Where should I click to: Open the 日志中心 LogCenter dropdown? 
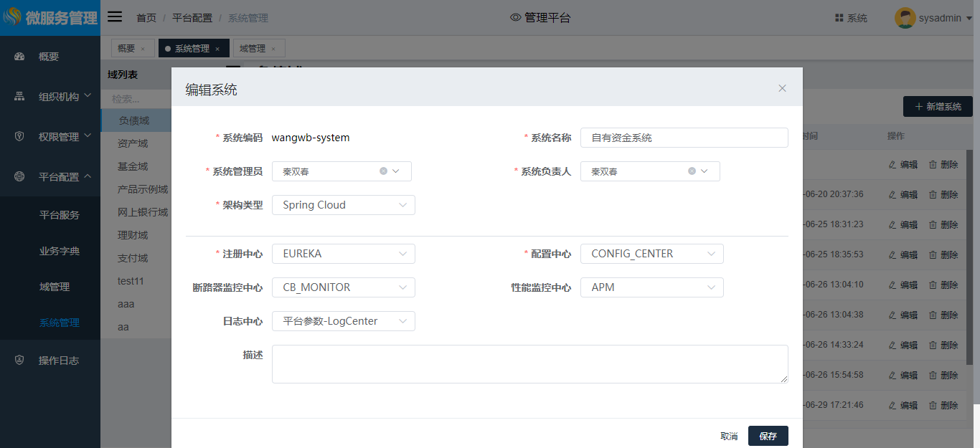pos(343,321)
